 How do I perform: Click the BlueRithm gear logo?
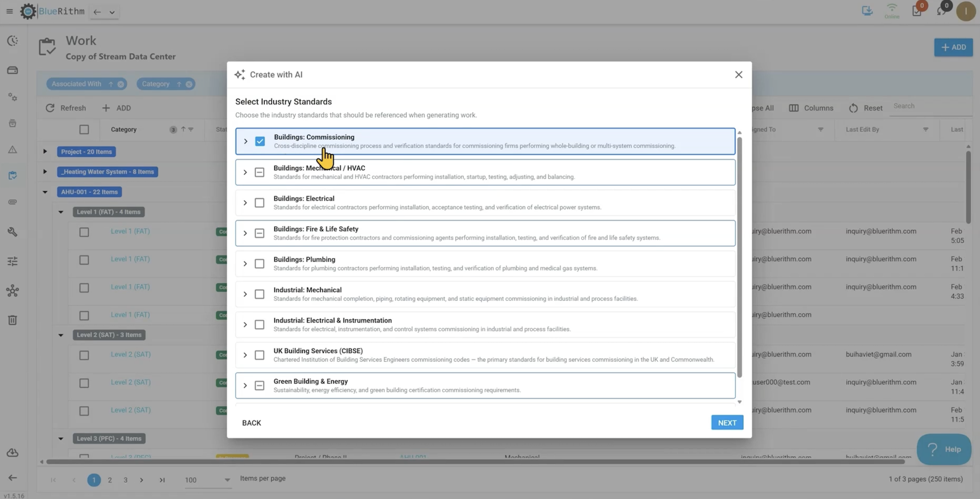[x=28, y=11]
